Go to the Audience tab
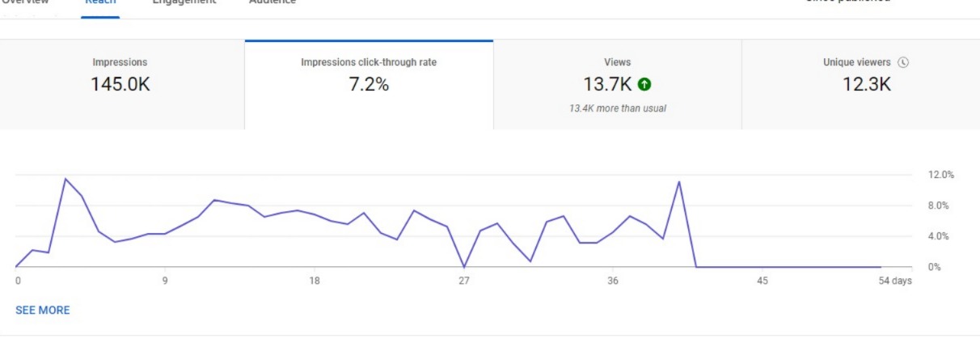Screen dimensions: 980x343 pyautogui.click(x=272, y=2)
